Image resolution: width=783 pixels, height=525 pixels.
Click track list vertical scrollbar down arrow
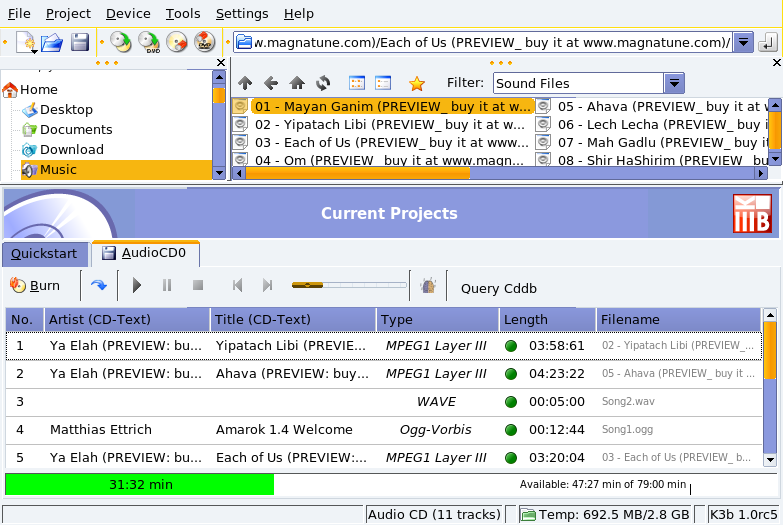(770, 460)
